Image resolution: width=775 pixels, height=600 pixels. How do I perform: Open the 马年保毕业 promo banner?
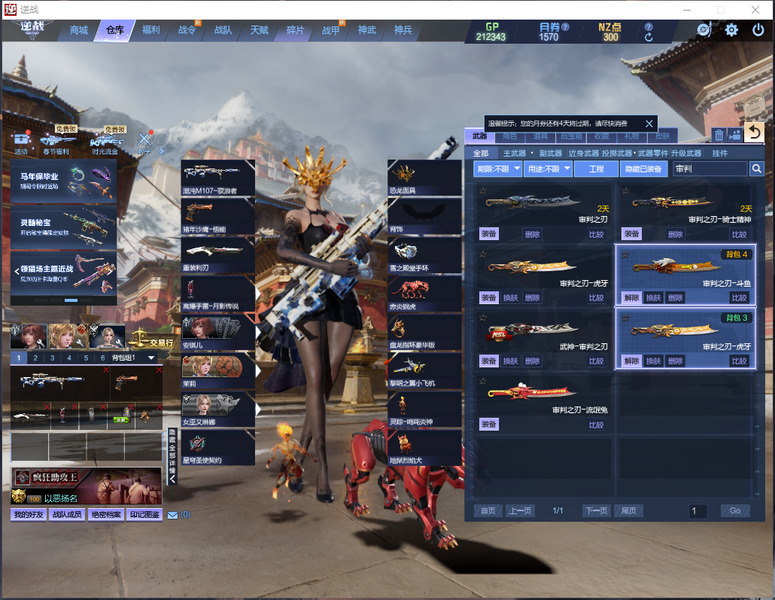[64, 181]
